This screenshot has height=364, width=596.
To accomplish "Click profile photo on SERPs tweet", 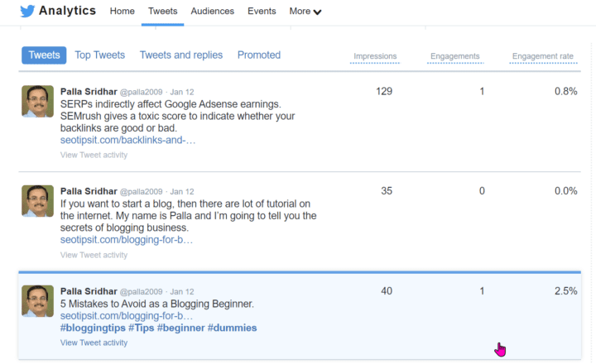I will click(x=37, y=101).
